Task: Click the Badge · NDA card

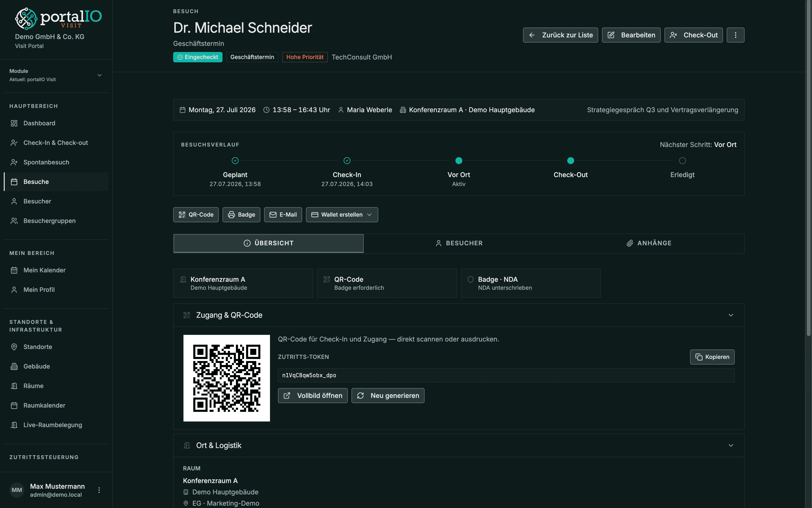Action: [x=531, y=283]
